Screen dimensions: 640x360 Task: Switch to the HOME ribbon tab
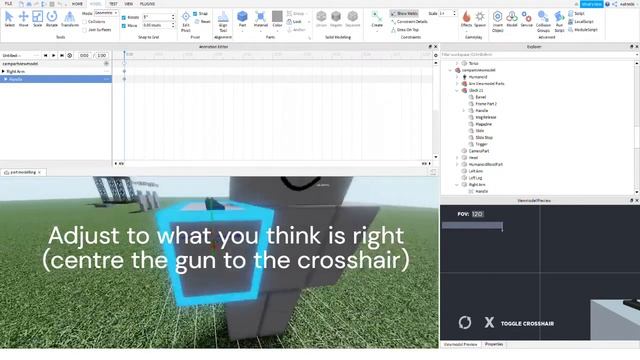coord(77,4)
